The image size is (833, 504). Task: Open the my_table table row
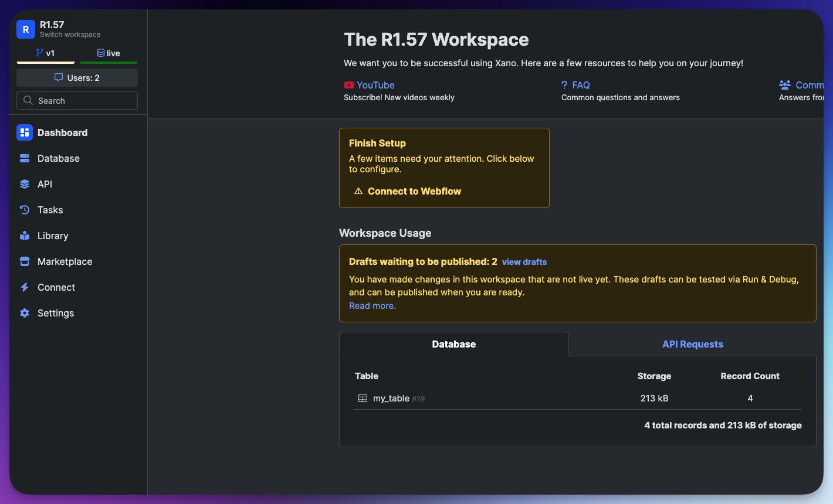(x=578, y=399)
